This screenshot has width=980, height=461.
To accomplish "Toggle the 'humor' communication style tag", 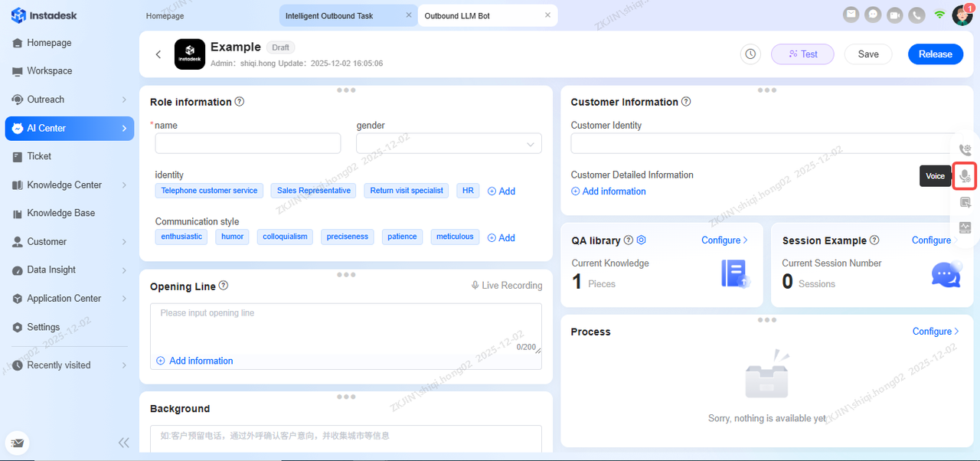I will coord(232,237).
